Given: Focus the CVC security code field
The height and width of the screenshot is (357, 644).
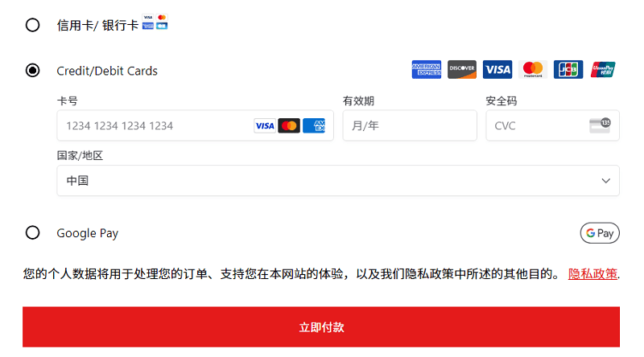Looking at the screenshot, I should pos(552,125).
